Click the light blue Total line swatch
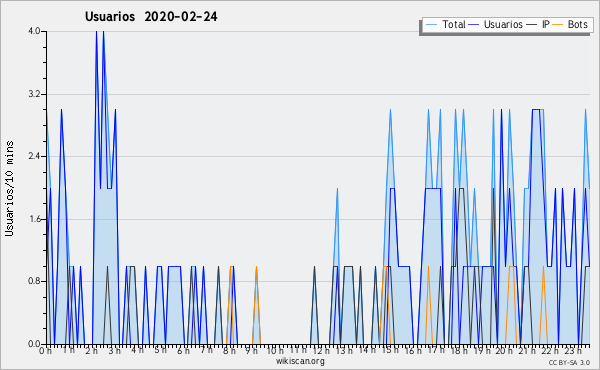 (x=432, y=25)
